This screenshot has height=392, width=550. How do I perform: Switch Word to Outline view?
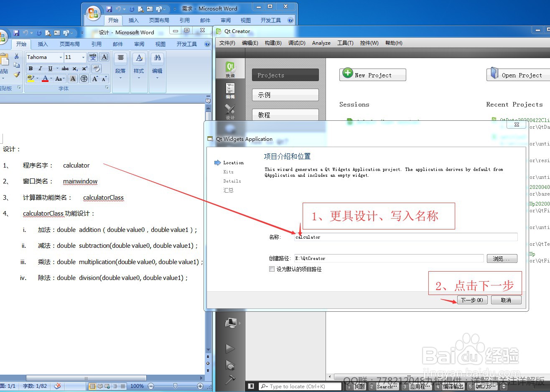click(x=115, y=386)
